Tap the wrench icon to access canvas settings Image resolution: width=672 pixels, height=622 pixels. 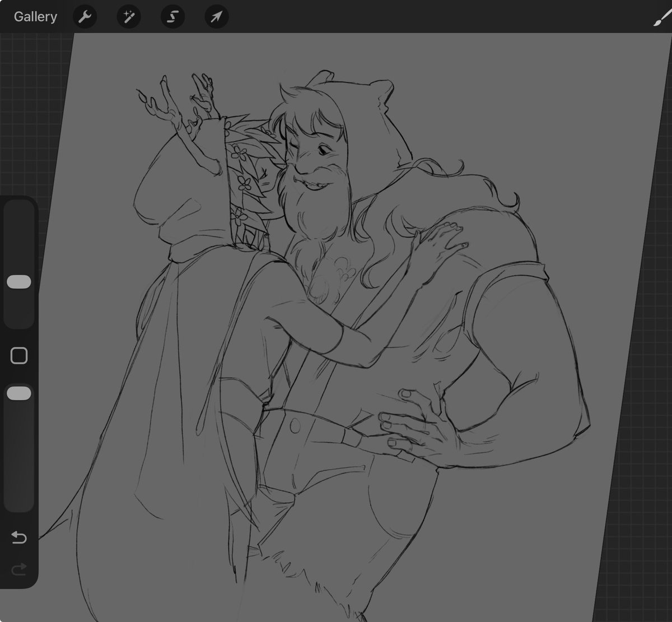85,16
